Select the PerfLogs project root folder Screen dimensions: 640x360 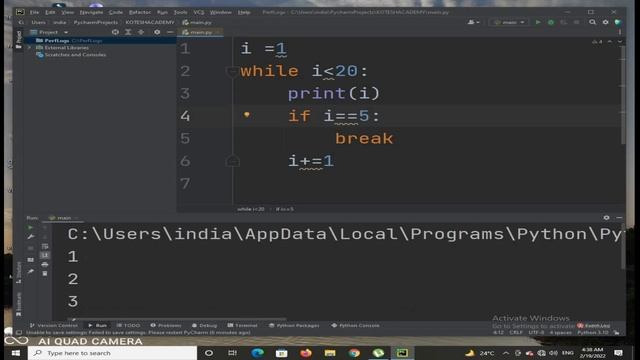click(x=56, y=40)
